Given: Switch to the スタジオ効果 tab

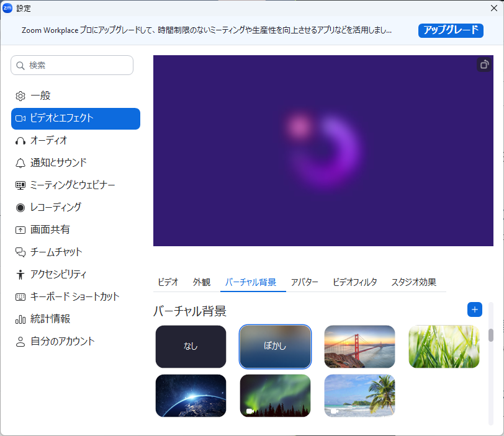Looking at the screenshot, I should [413, 282].
